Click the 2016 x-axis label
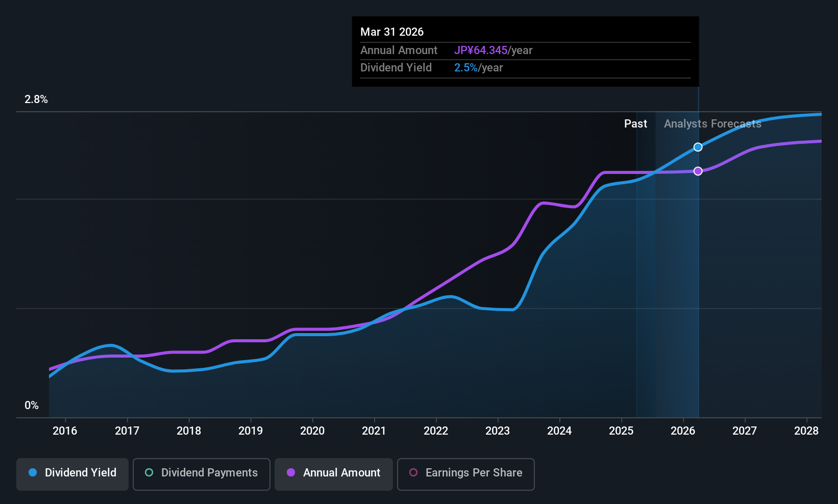 click(65, 431)
